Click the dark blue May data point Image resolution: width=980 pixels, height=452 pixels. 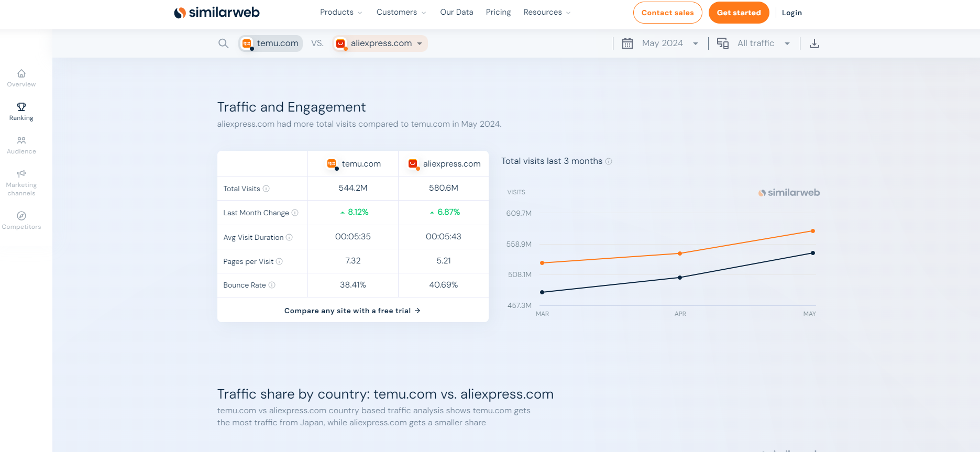813,253
